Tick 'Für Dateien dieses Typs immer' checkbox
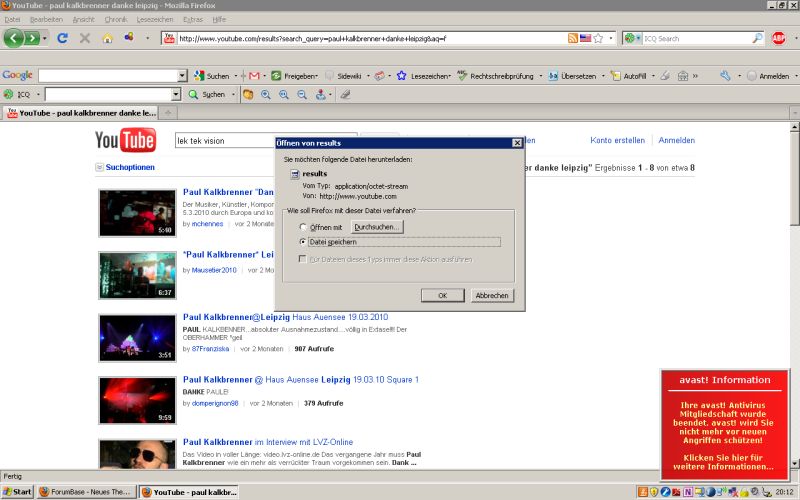Viewport: 800px width, 500px height. coord(303,259)
